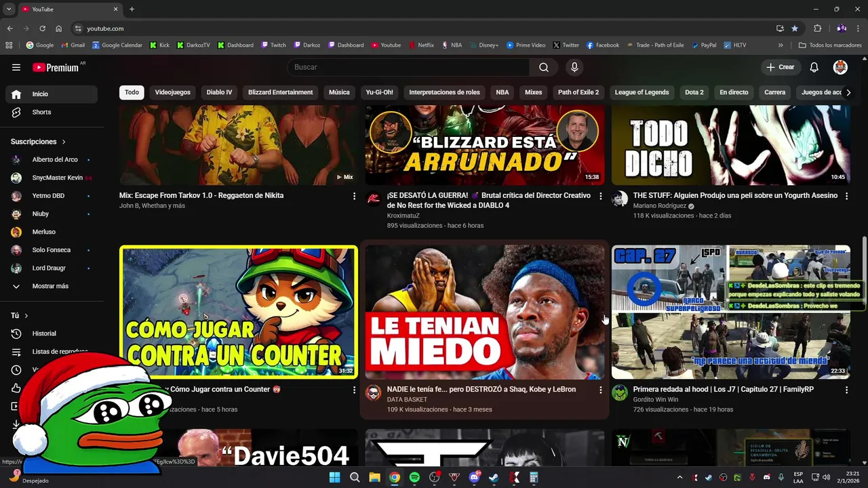Go back with the browser arrow
Viewport: 868px width, 488px height.
coord(9,28)
